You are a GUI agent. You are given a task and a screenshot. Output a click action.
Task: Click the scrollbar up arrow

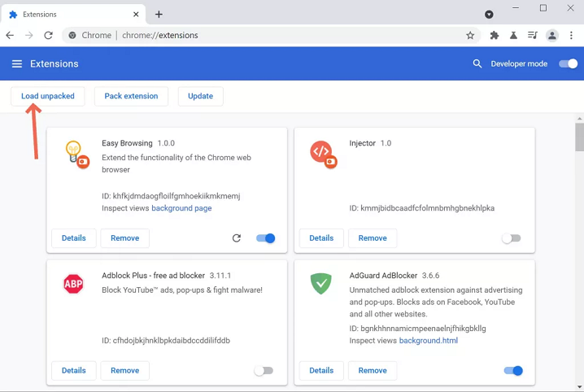click(x=580, y=119)
